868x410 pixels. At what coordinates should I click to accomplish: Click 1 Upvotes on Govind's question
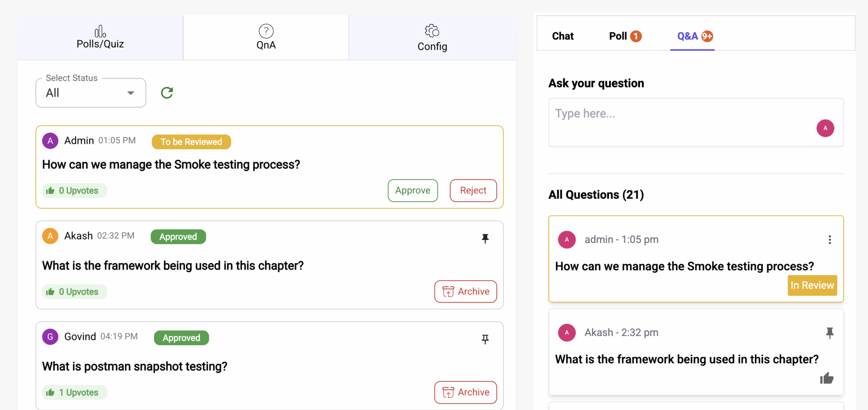tap(74, 393)
